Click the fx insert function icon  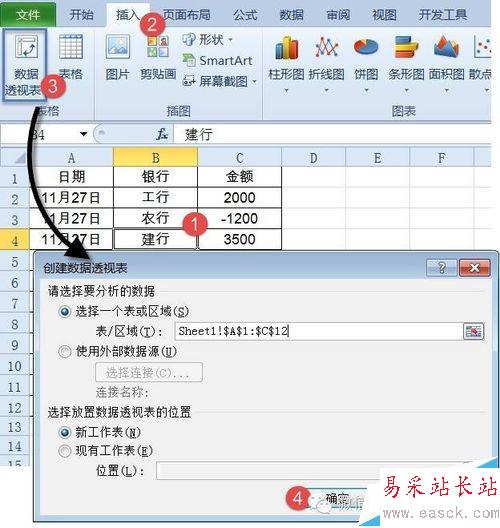point(162,134)
